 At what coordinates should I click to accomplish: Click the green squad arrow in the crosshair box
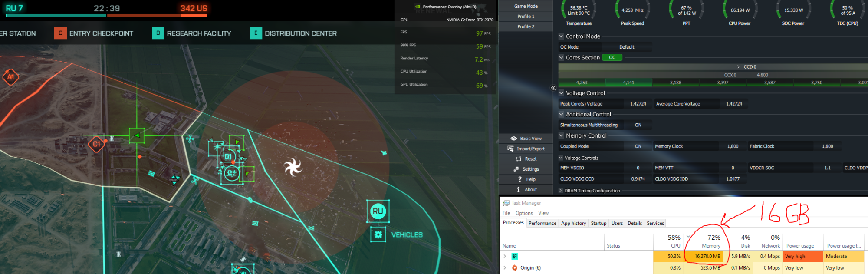point(137,135)
